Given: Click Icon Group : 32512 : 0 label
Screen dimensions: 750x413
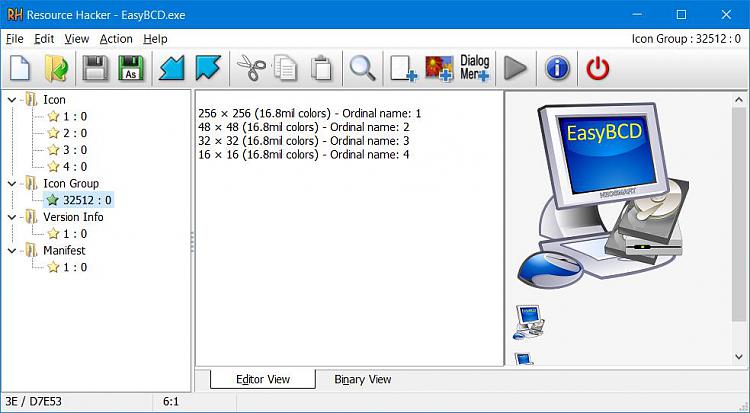Looking at the screenshot, I should click(686, 39).
